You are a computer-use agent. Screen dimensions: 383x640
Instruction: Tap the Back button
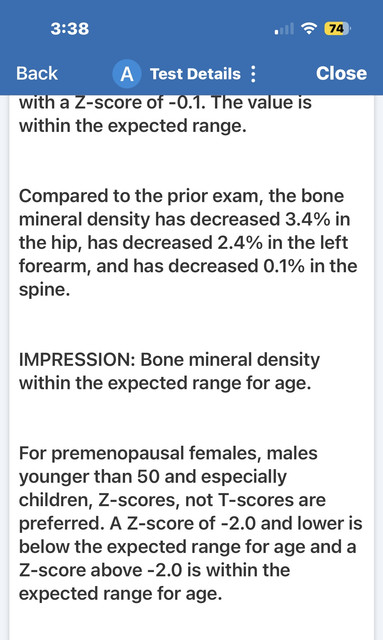[37, 73]
